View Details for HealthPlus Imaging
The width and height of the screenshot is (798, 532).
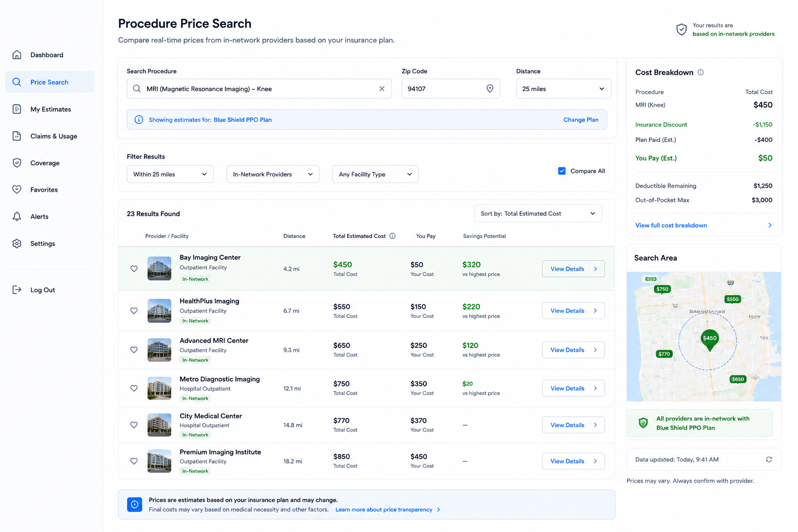(x=573, y=311)
